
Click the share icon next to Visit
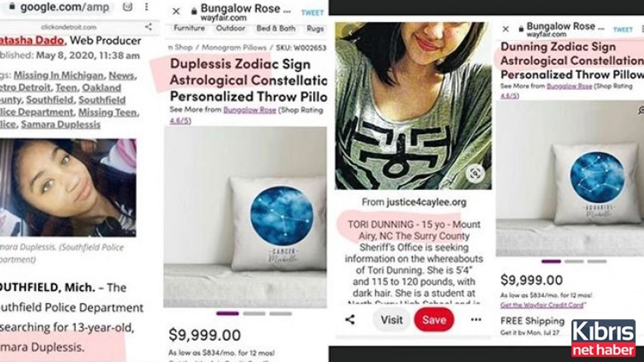pyautogui.click(x=350, y=320)
